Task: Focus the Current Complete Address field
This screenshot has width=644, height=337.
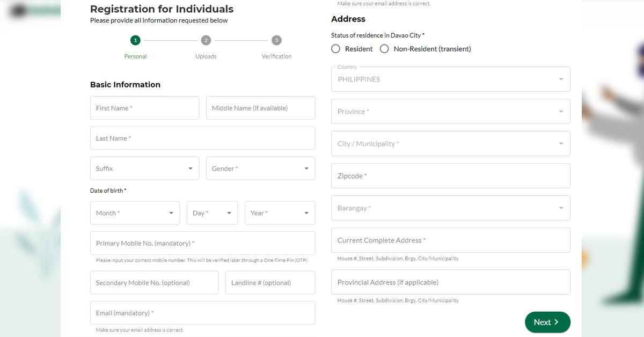Action: point(450,240)
